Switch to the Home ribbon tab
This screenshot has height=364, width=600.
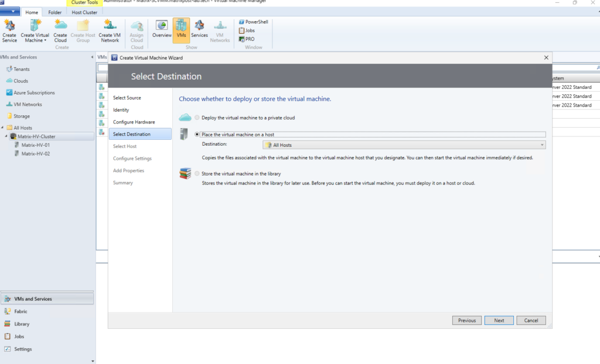(32, 12)
